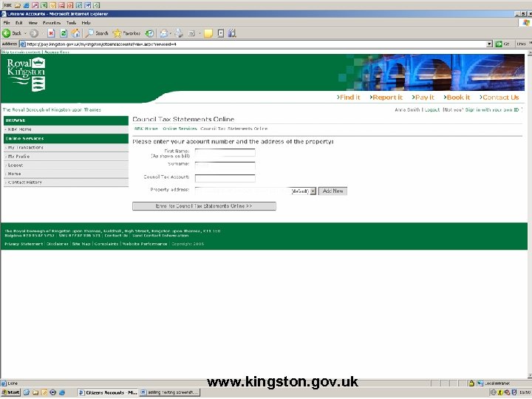Open the File menu
Screen dimensions: 532x399
pyautogui.click(x=7, y=23)
